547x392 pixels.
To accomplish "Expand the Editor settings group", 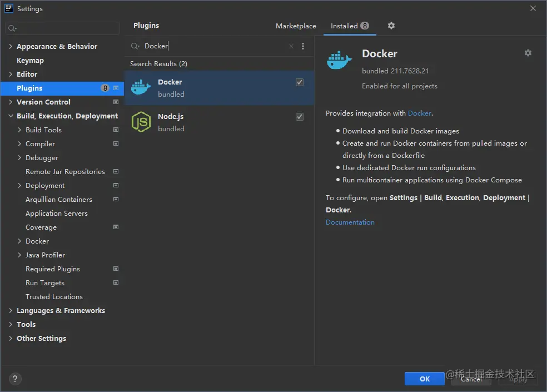I will click(11, 74).
